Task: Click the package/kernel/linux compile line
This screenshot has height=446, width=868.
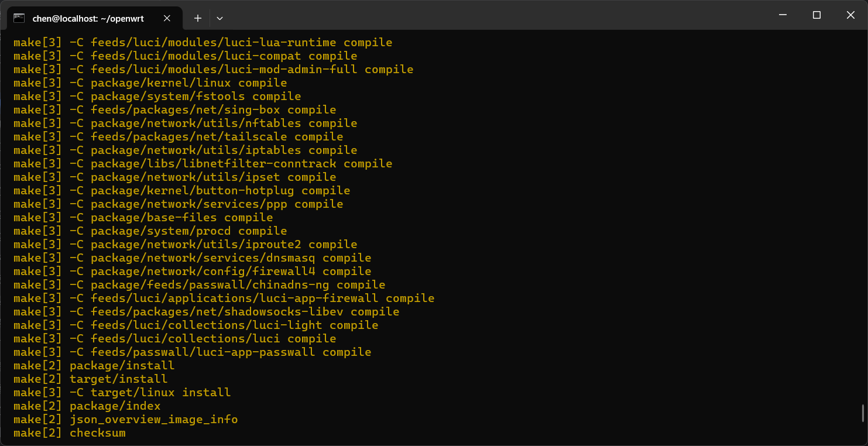Action: tap(150, 83)
